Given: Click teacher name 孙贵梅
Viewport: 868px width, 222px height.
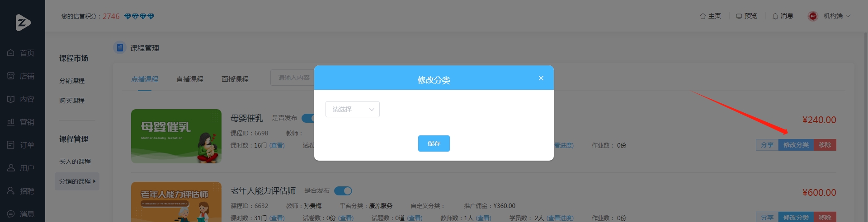Looking at the screenshot, I should [x=313, y=206].
